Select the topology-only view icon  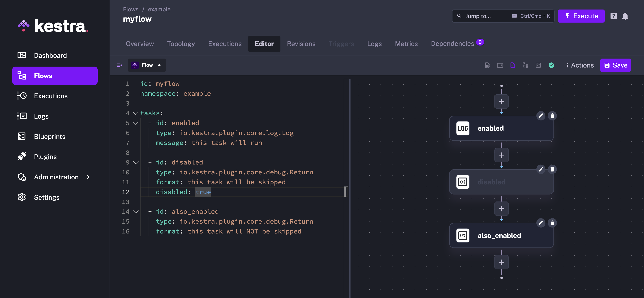coord(525,65)
